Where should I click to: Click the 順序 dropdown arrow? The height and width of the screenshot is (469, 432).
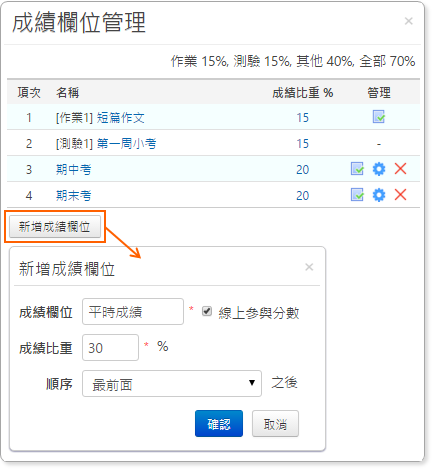tap(252, 383)
